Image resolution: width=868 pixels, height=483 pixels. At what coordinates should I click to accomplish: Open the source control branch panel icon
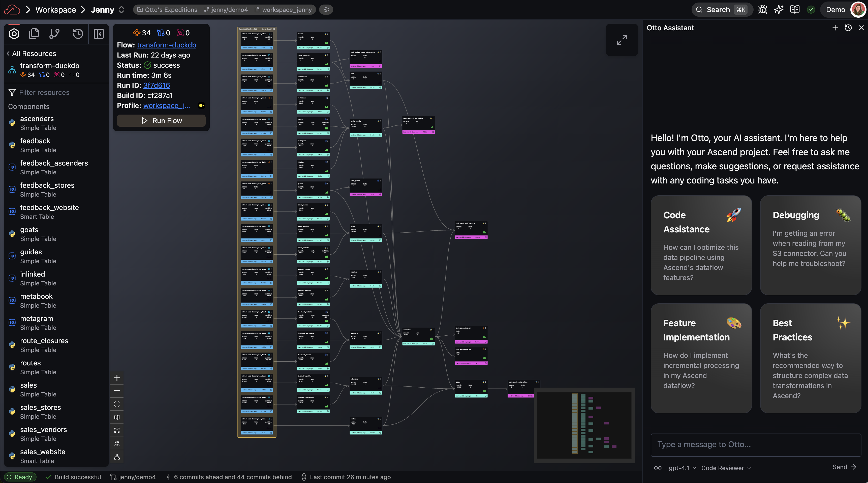pyautogui.click(x=54, y=34)
